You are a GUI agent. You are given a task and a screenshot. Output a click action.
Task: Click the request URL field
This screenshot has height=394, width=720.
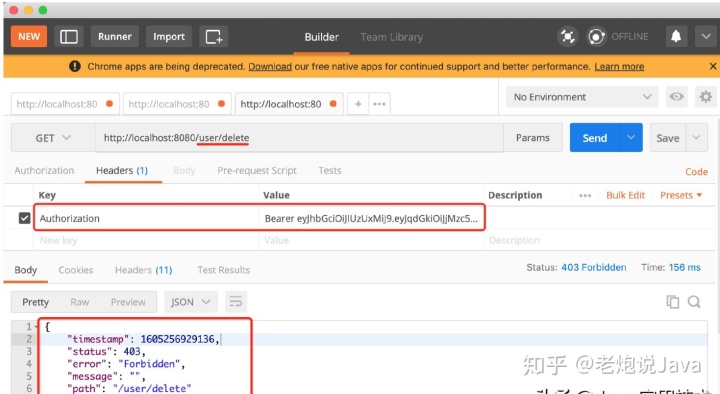point(299,138)
